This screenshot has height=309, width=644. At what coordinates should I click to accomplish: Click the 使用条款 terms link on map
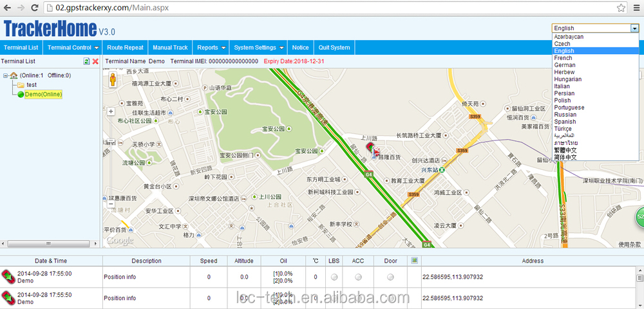pos(629,245)
